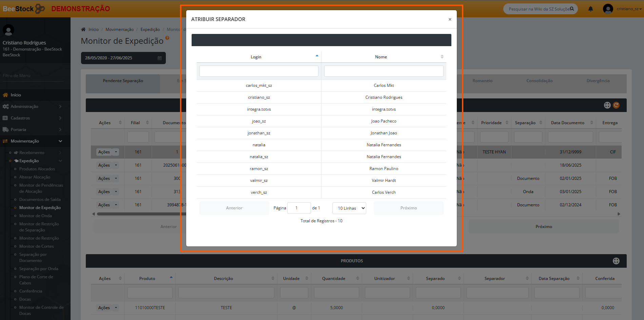The width and height of the screenshot is (644, 320).
Task: Open the 10 Linhas rows dropdown
Action: pos(349,208)
